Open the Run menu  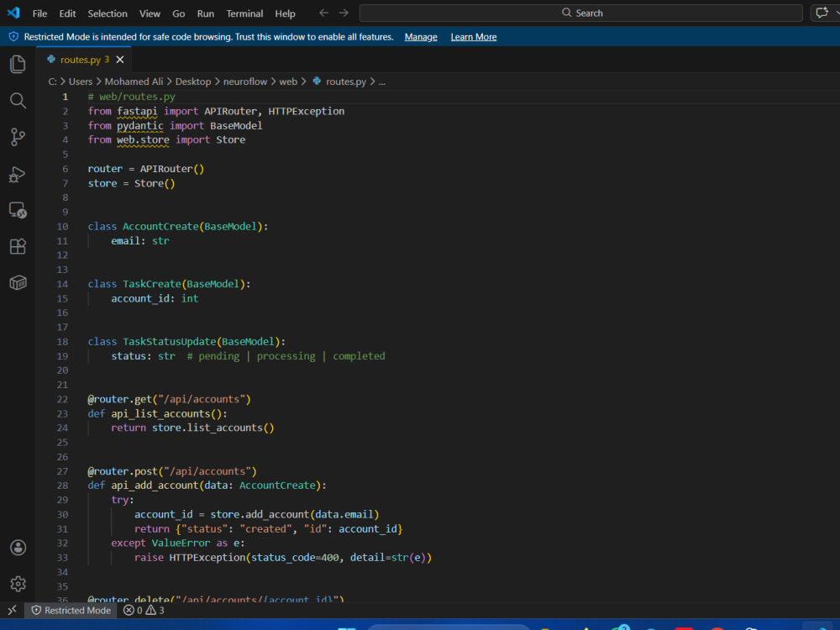coord(205,13)
